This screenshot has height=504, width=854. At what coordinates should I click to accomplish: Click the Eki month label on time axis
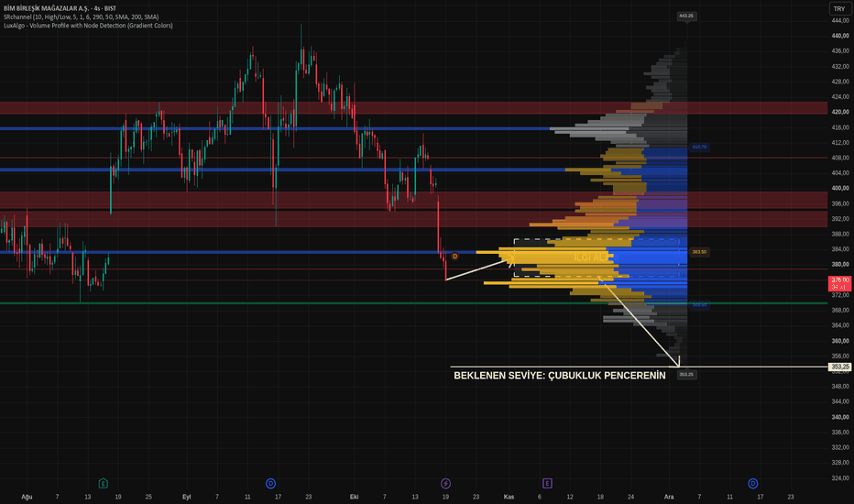(x=354, y=497)
